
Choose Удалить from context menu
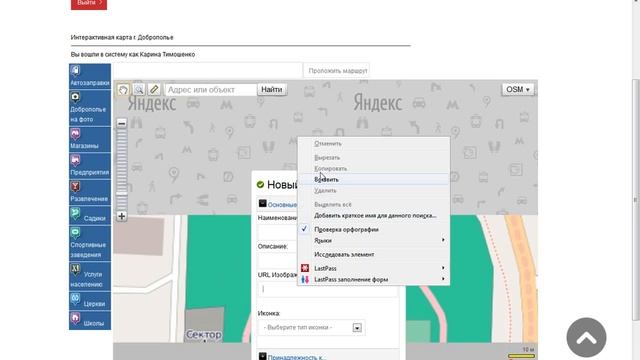374,191
